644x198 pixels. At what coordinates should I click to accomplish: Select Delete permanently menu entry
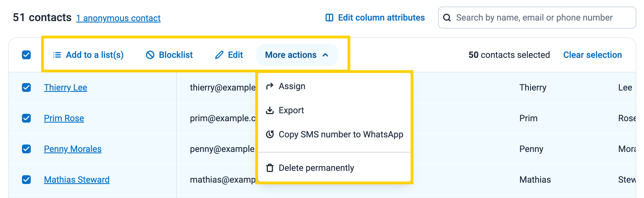[334, 168]
